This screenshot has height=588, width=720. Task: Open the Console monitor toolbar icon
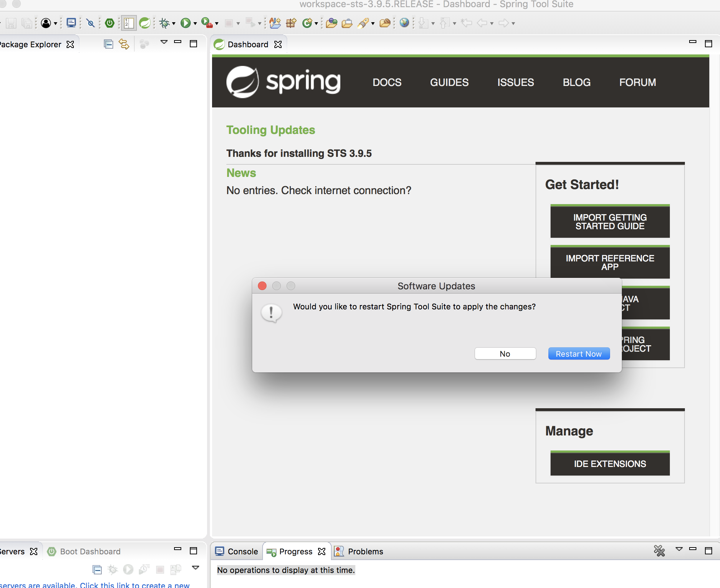coord(71,23)
